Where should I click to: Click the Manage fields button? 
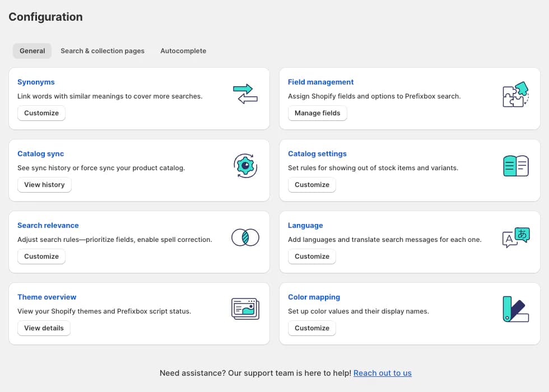(317, 113)
